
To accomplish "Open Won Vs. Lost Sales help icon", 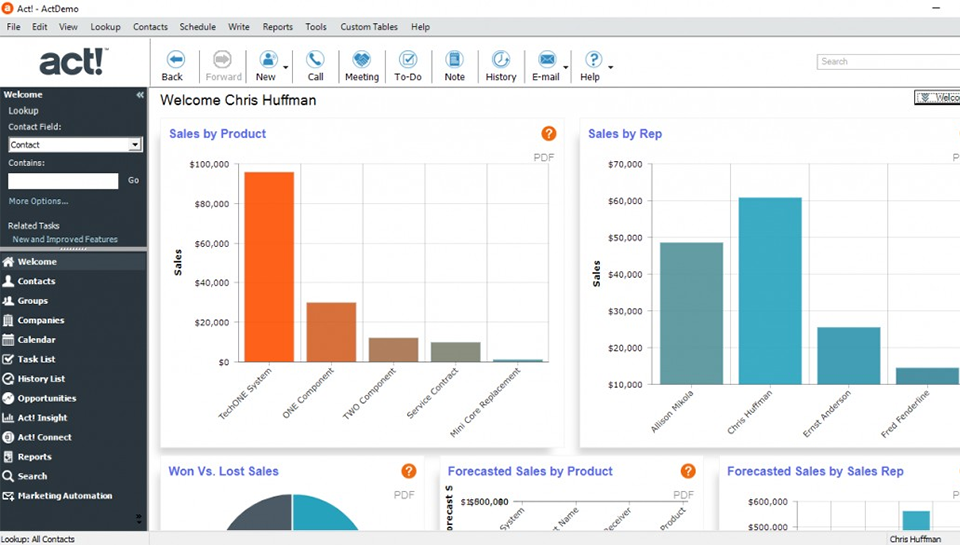I will click(x=408, y=471).
